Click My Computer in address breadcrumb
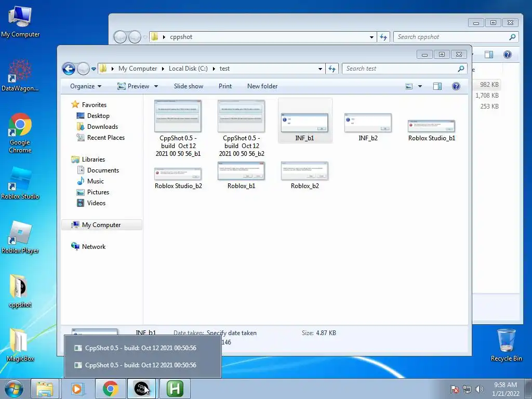This screenshot has width=532, height=399. point(138,69)
